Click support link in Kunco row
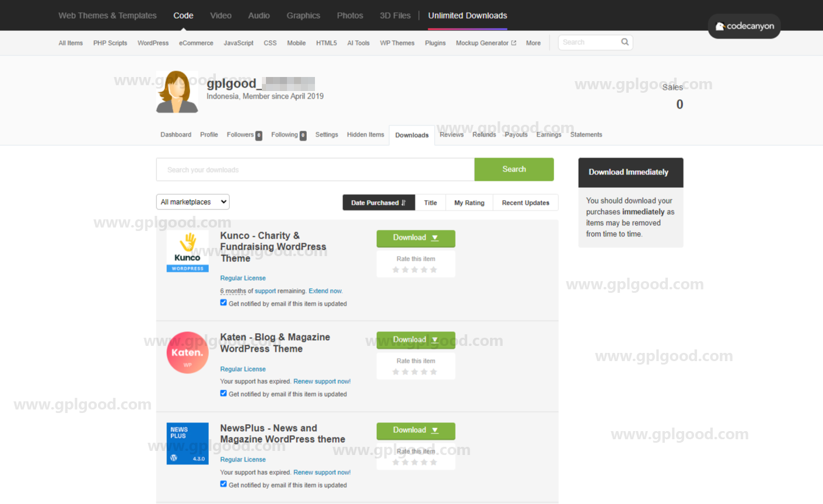823x504 pixels. (265, 291)
